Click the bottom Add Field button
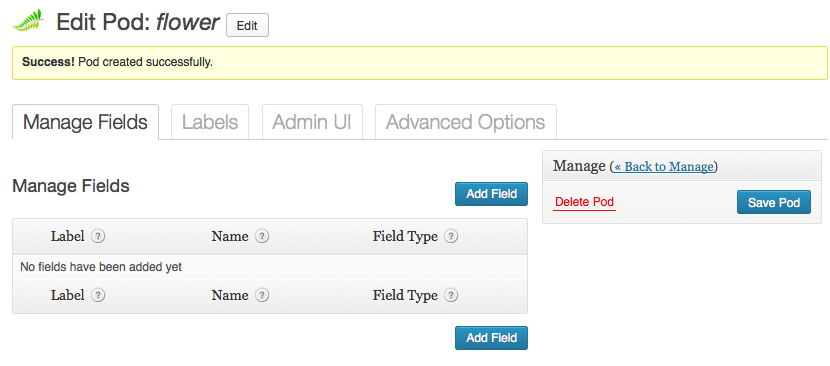Screen dimensions: 830x366 click(x=491, y=338)
